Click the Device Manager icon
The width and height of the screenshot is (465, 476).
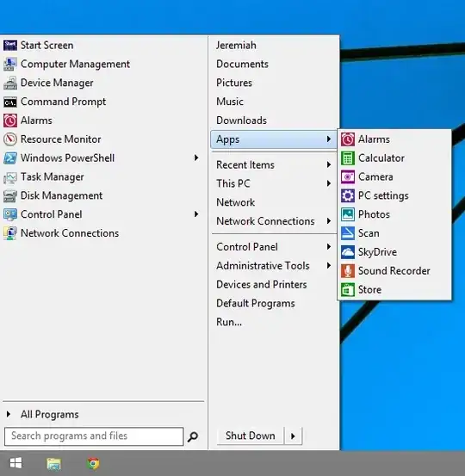coord(10,83)
